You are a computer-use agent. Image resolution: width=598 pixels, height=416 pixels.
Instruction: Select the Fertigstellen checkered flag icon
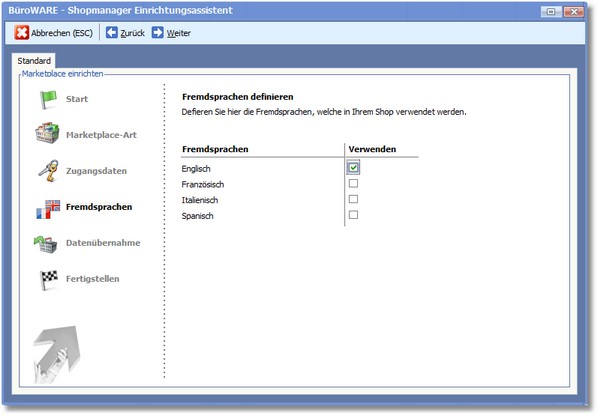click(49, 280)
